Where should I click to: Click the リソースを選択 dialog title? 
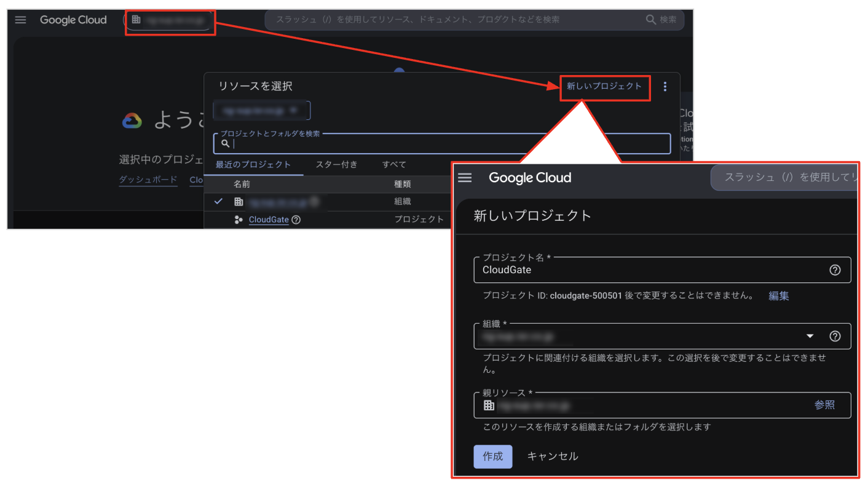tap(255, 86)
